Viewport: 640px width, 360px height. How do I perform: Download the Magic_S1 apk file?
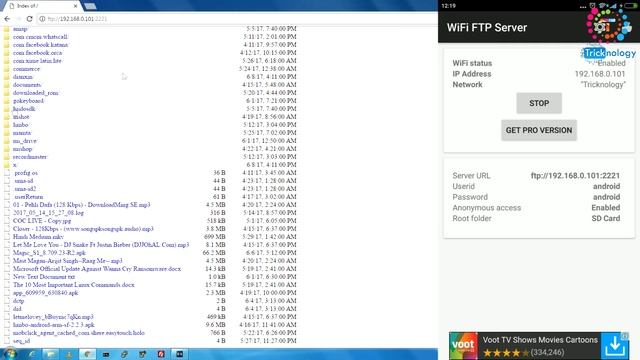49,253
